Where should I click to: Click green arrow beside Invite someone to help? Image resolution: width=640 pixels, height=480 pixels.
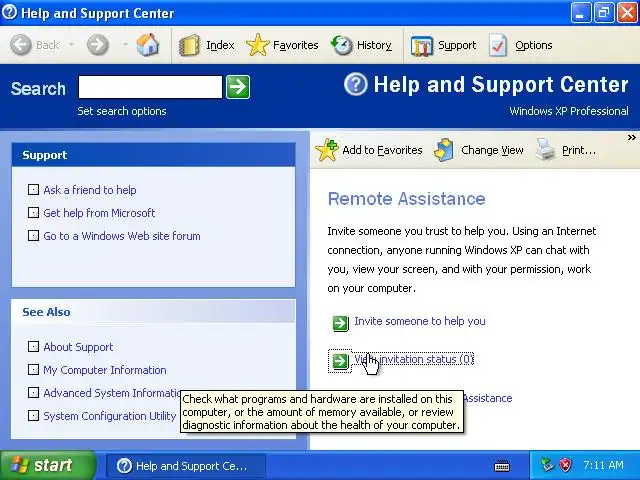click(x=340, y=323)
